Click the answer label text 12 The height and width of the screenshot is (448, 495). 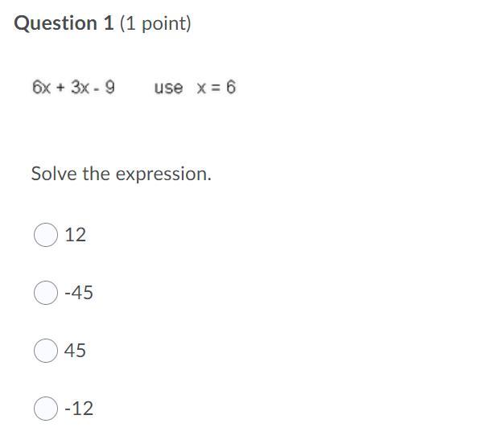pos(75,235)
